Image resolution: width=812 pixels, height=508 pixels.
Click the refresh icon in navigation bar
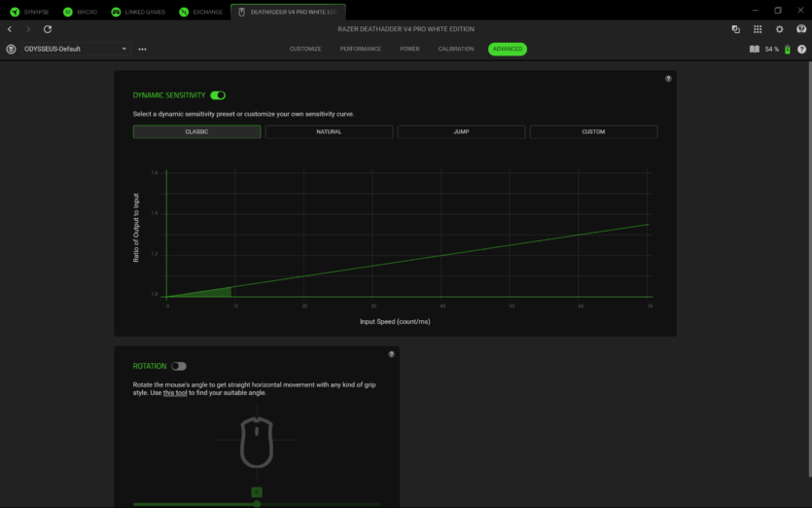(x=48, y=29)
